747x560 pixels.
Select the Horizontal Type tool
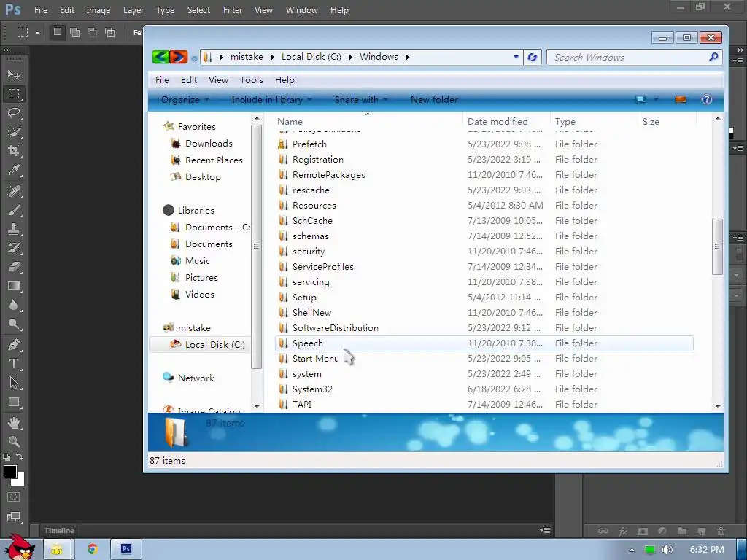pos(14,364)
